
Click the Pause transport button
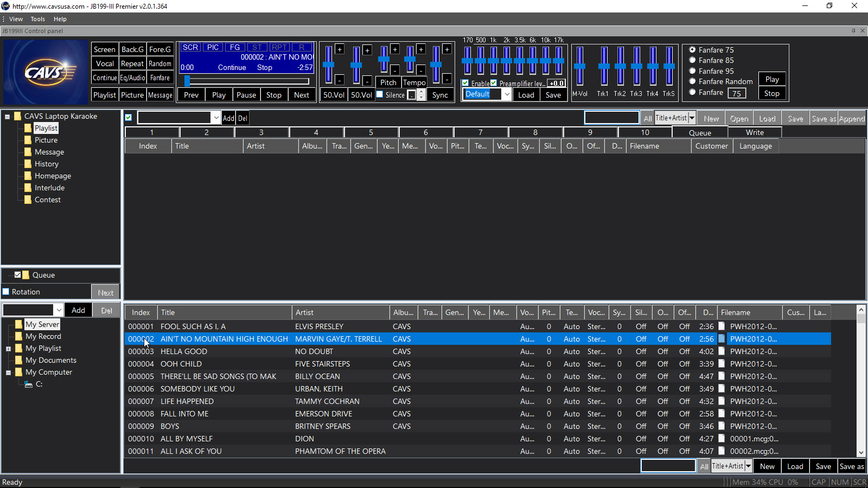pos(246,95)
